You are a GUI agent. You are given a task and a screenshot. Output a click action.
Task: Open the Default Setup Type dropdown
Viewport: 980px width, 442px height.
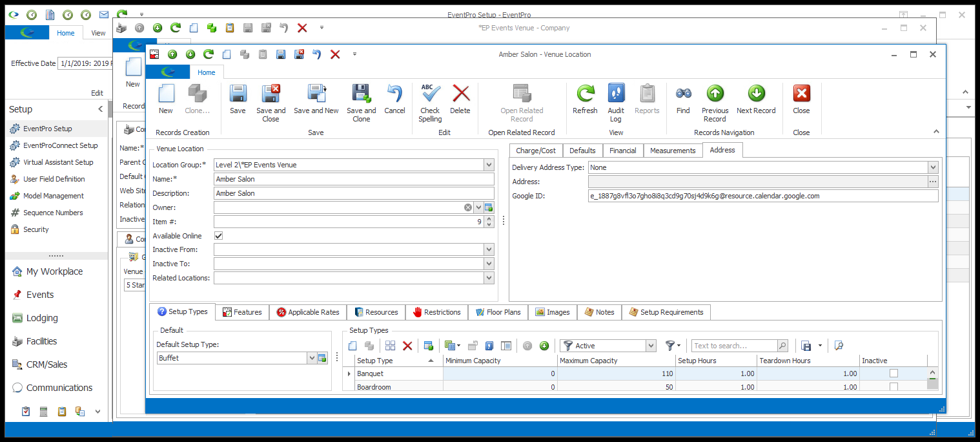pos(312,358)
